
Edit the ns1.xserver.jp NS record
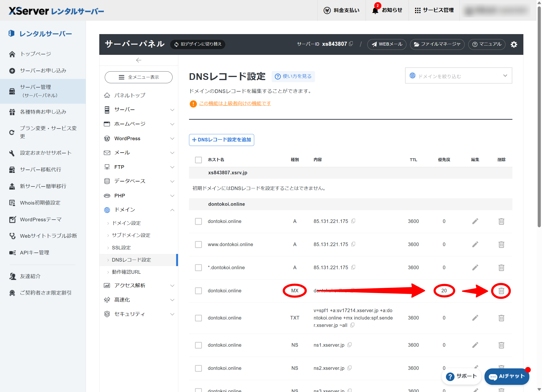click(x=475, y=345)
